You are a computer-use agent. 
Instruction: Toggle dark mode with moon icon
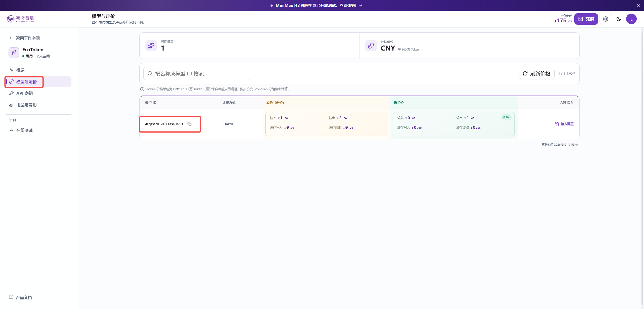click(x=619, y=19)
